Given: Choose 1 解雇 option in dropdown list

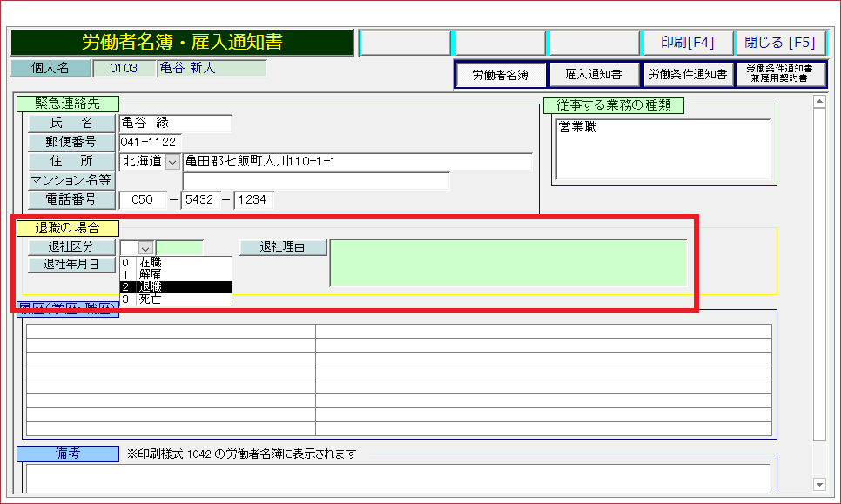Looking at the screenshot, I should (176, 274).
